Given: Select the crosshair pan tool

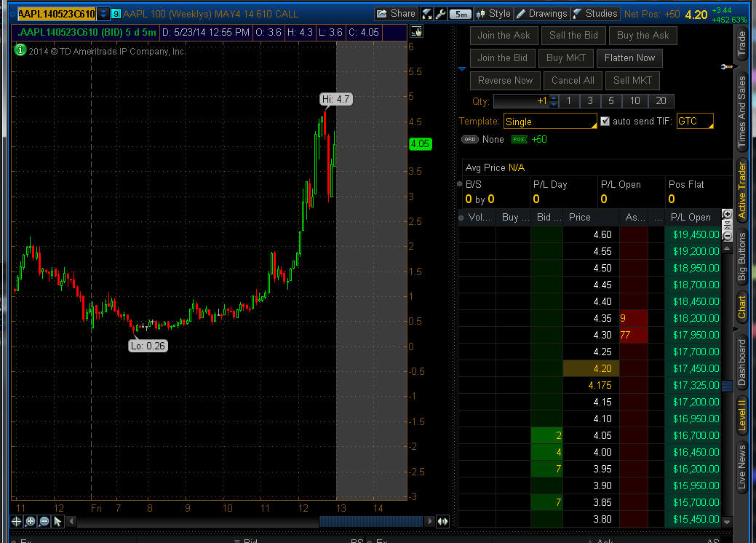Looking at the screenshot, I should click(x=16, y=521).
